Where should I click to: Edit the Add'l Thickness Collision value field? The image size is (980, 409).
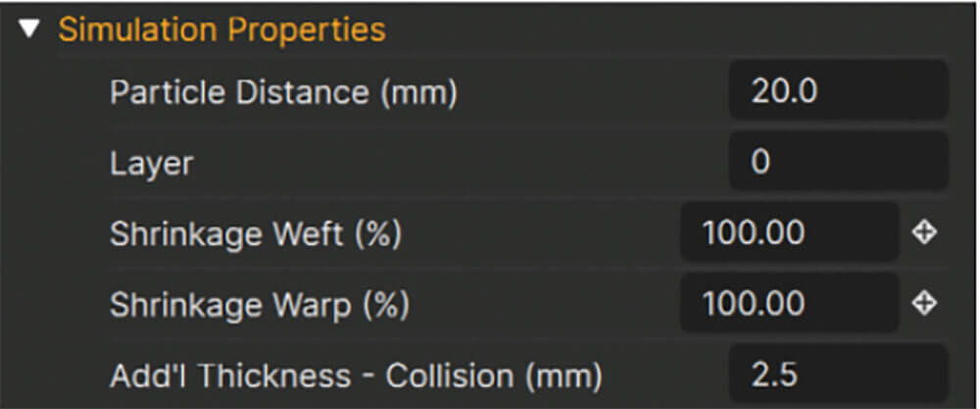click(838, 374)
